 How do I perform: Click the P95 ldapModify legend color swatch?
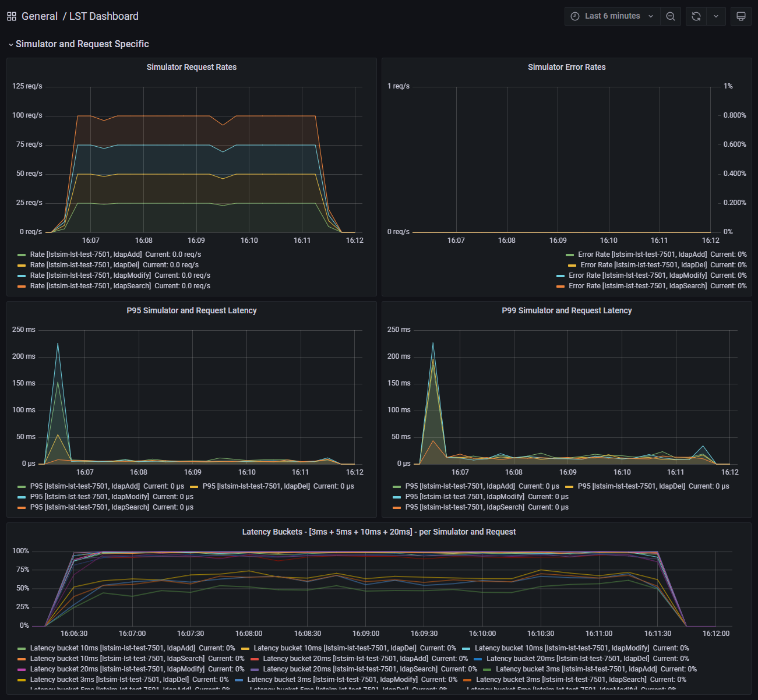[x=22, y=497]
